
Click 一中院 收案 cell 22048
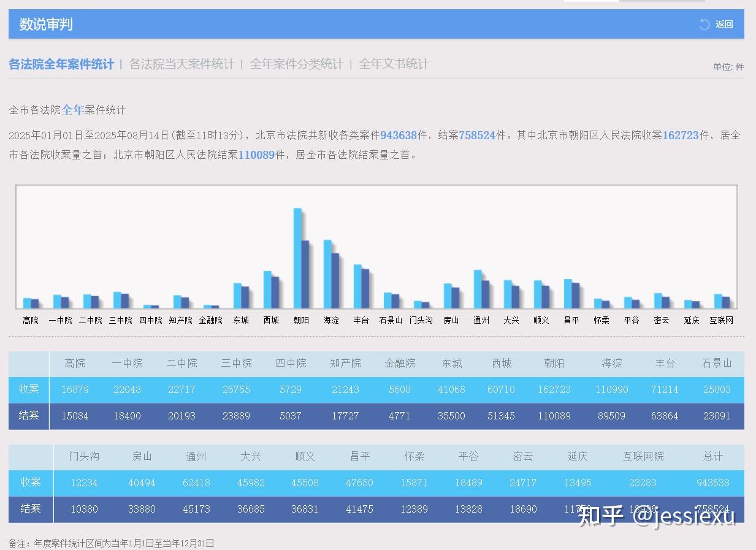127,389
